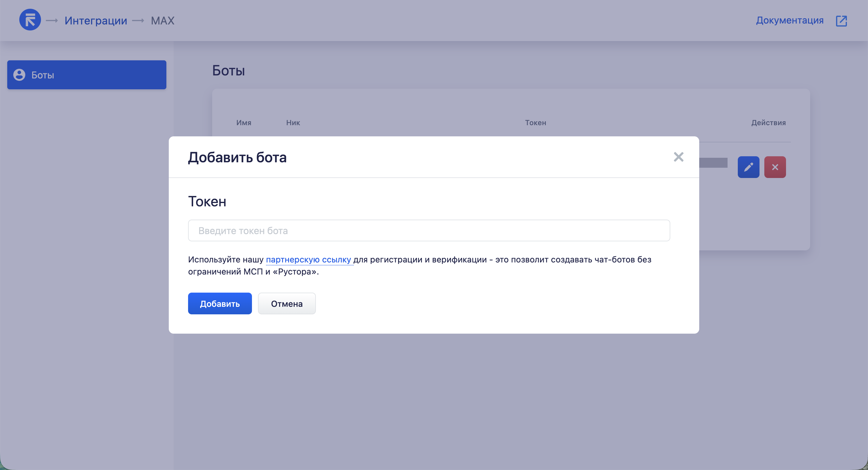
Task: Open the Документация link
Action: [790, 20]
